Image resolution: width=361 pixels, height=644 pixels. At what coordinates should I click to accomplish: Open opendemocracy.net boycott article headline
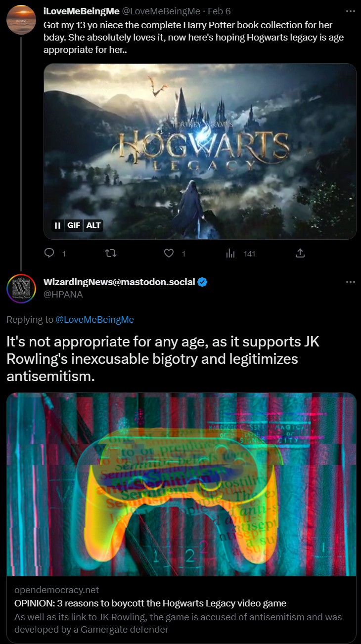point(150,603)
